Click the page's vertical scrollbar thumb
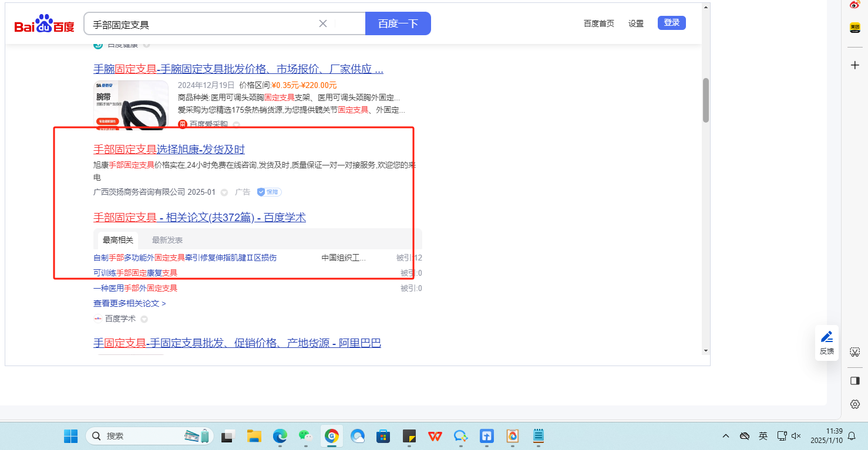 [x=705, y=100]
